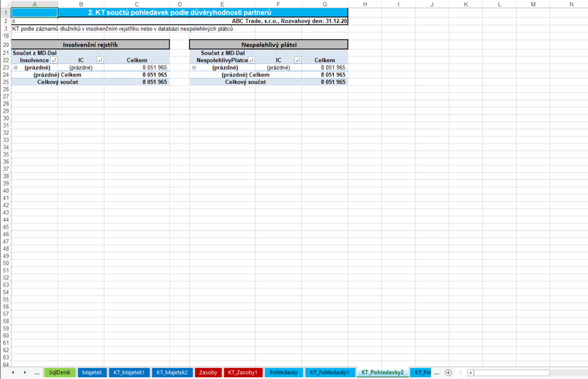Switch to the SqlDenik sheet tab
588x379 pixels.
click(x=60, y=372)
